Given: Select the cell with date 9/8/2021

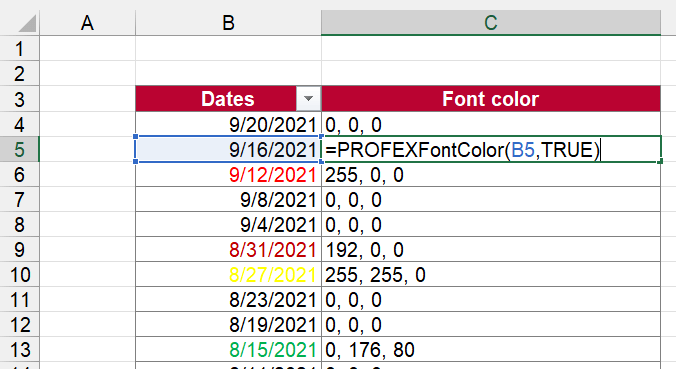Looking at the screenshot, I should pos(228,199).
